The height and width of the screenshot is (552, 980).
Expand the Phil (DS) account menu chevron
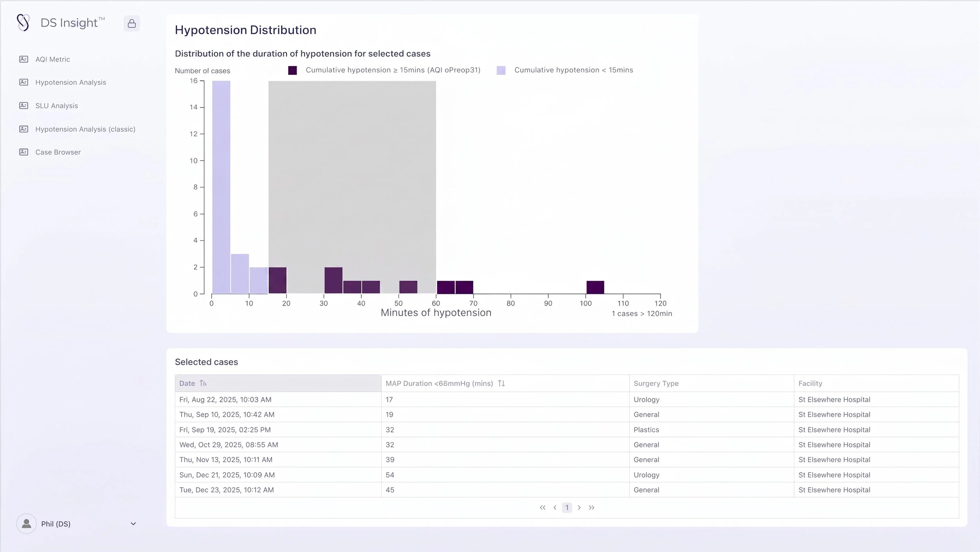coord(133,524)
